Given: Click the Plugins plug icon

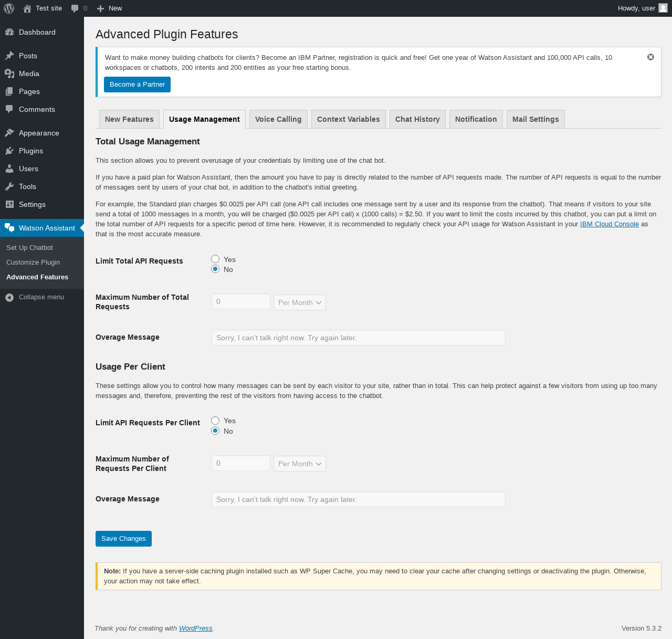Looking at the screenshot, I should click(9, 151).
